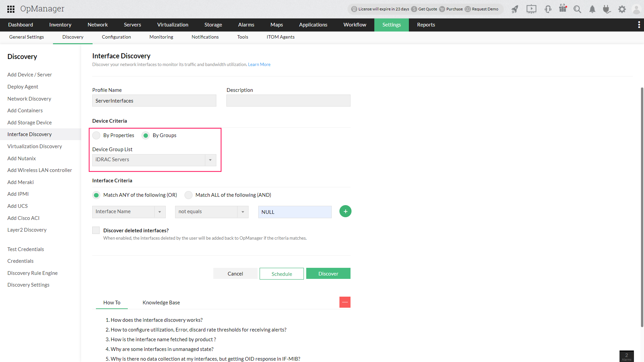Click the rocket quick-start icon

click(515, 9)
